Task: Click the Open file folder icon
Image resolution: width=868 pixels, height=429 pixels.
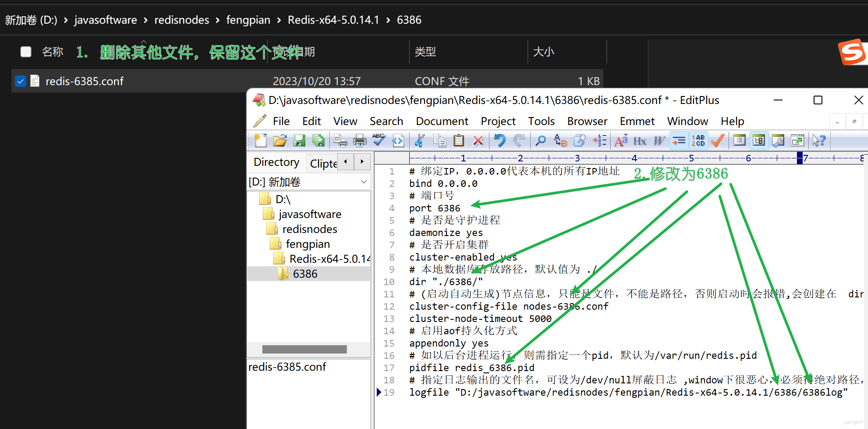Action: click(x=280, y=140)
